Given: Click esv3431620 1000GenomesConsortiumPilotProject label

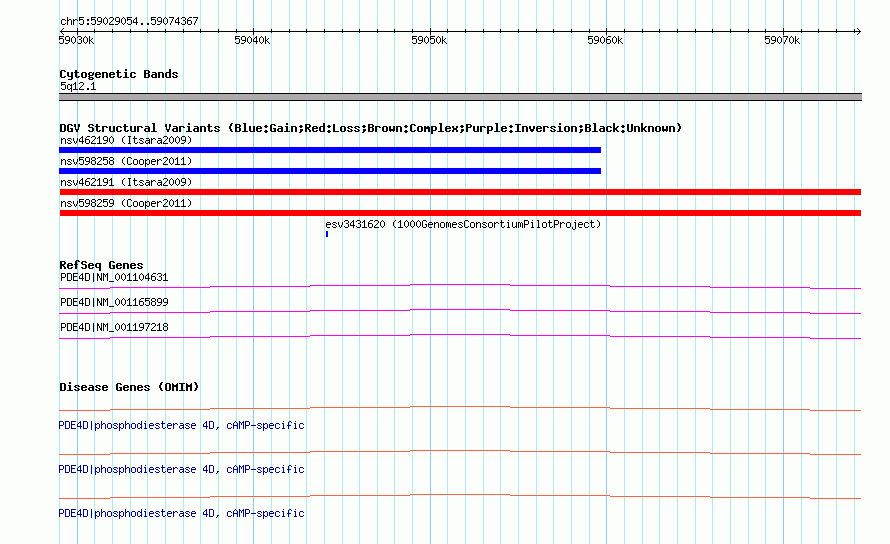Looking at the screenshot, I should click(463, 224).
